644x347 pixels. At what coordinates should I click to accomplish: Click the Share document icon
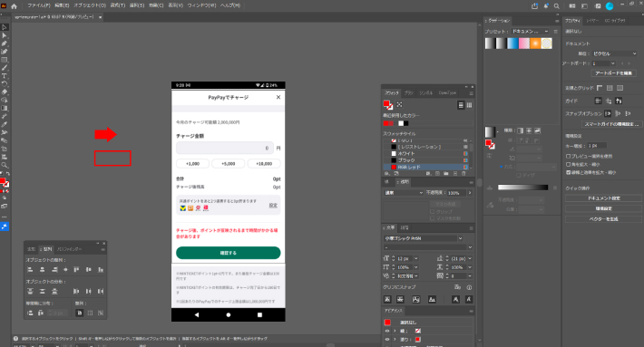click(534, 5)
